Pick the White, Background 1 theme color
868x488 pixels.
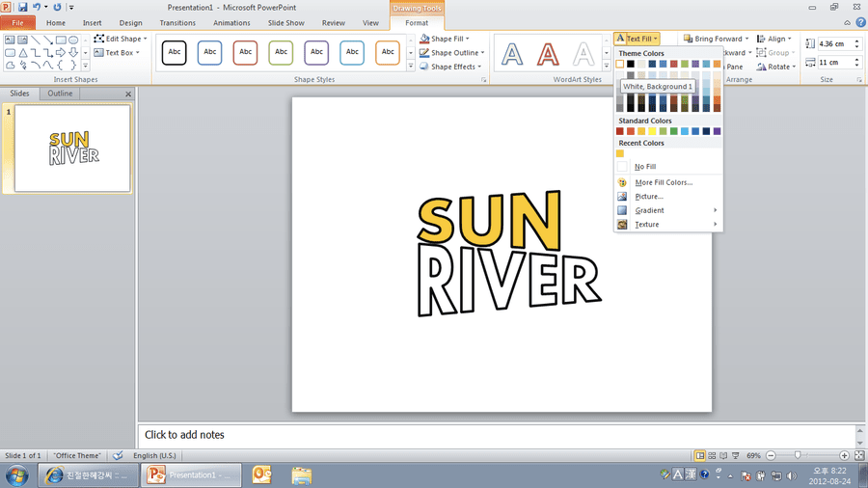pyautogui.click(x=620, y=65)
